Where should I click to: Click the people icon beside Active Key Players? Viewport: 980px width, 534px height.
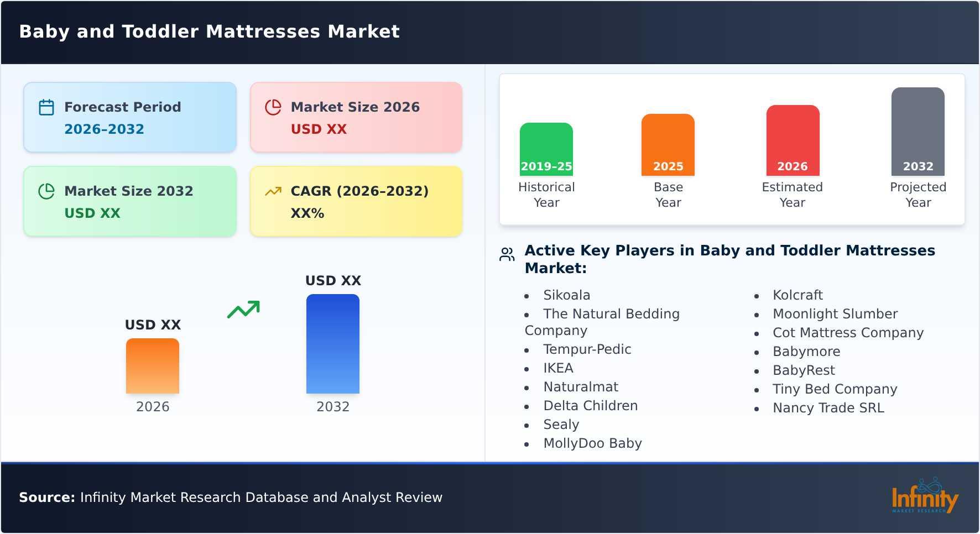pos(507,254)
